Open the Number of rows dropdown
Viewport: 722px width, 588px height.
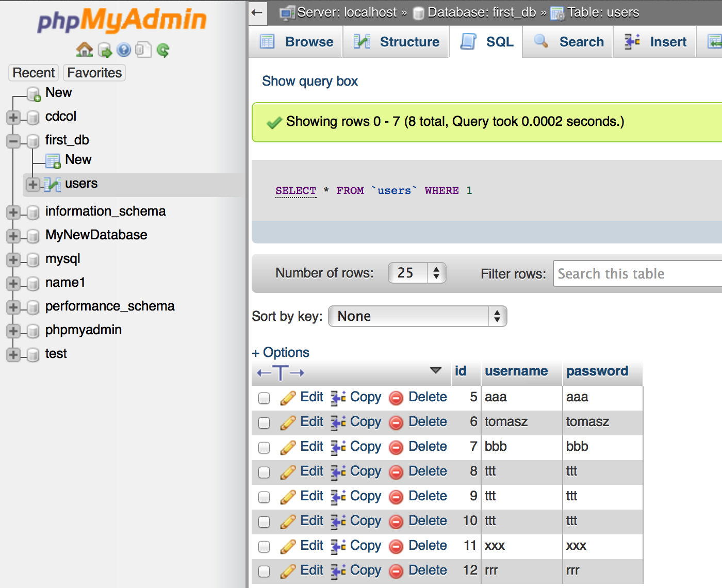[417, 273]
